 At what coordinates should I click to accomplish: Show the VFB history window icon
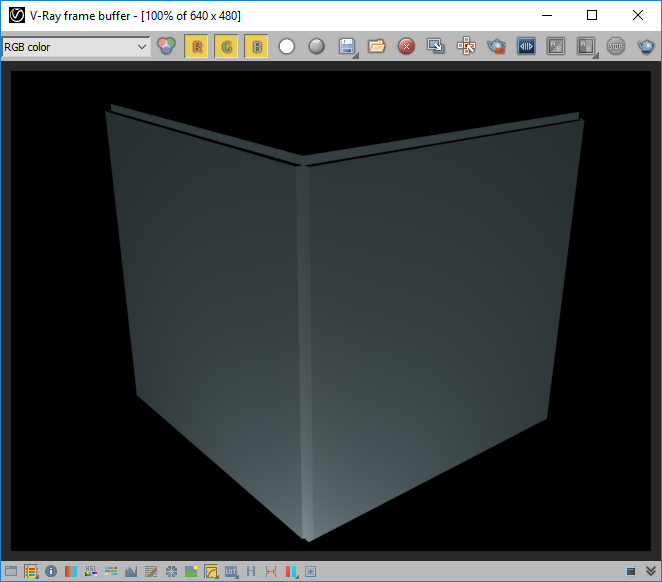click(x=11, y=571)
